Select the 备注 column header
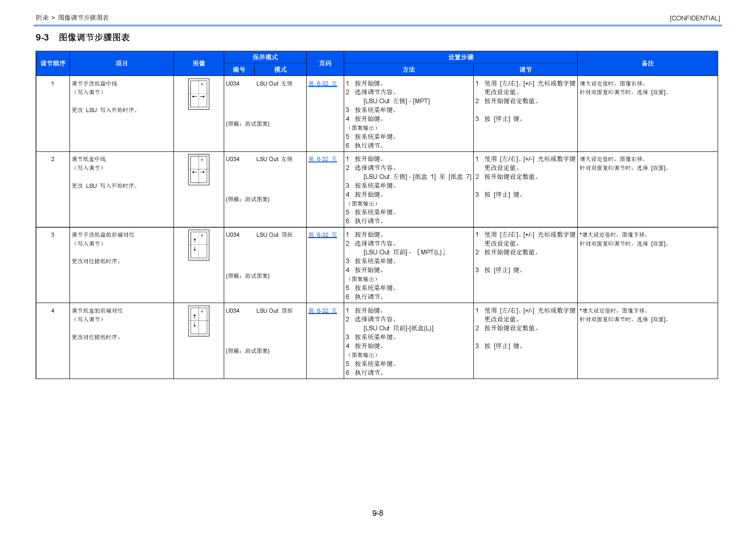 [648, 64]
